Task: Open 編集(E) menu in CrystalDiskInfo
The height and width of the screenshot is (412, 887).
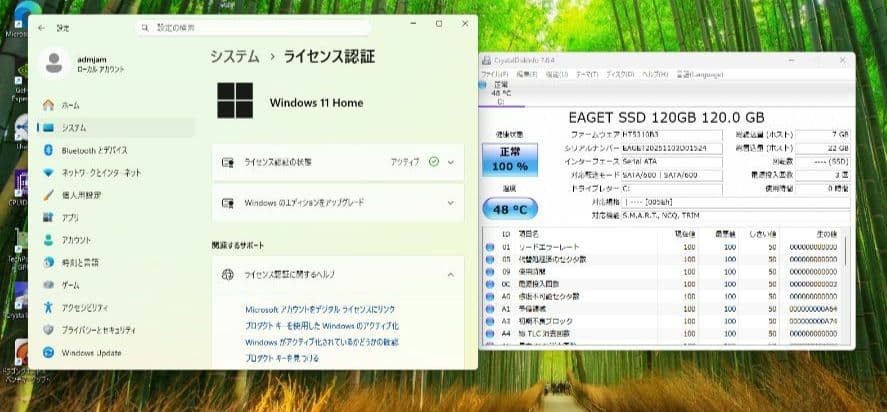Action: pyautogui.click(x=527, y=75)
